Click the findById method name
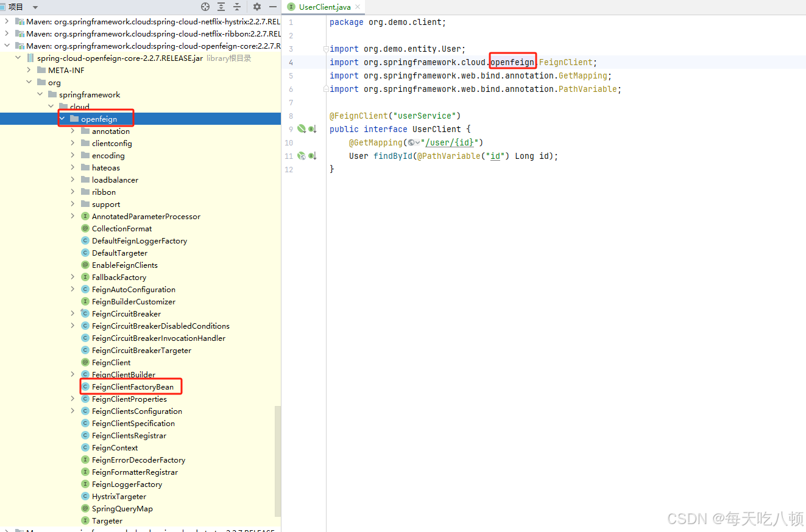 [393, 156]
